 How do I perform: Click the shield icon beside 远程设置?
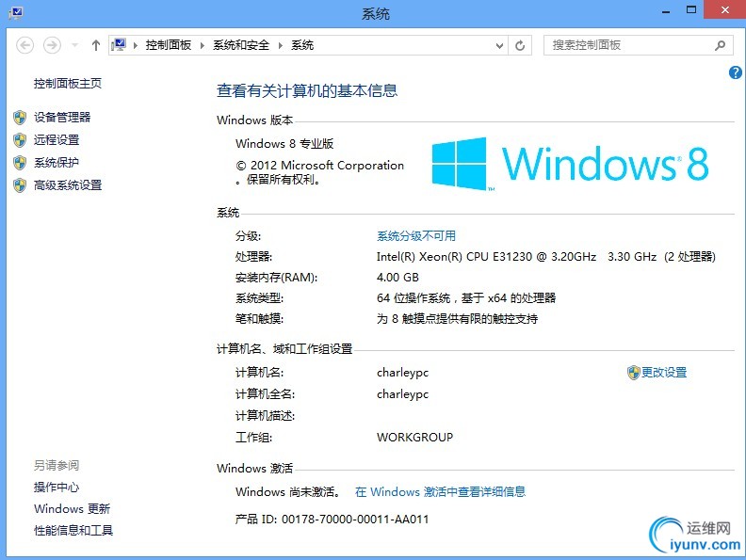(x=20, y=140)
